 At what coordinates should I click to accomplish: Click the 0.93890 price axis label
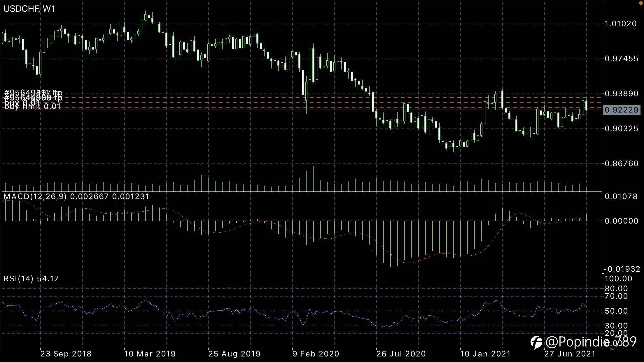coord(621,94)
